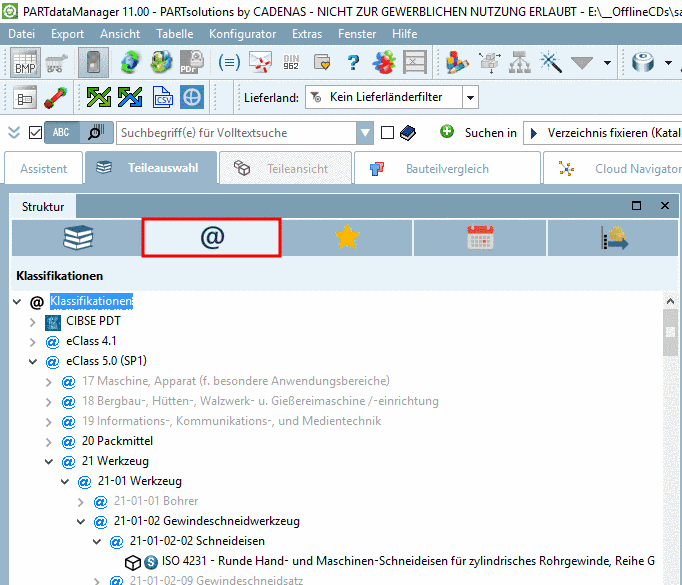This screenshot has width=682, height=585.
Task: Collapse the 21 Werkzeug node
Action: click(x=49, y=461)
